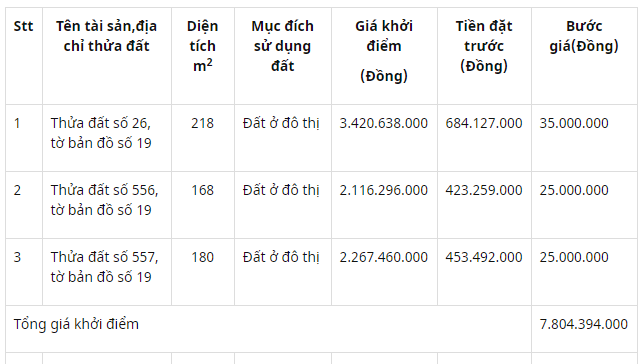
Task: Select bid step 35.000.000
Action: pos(574,123)
